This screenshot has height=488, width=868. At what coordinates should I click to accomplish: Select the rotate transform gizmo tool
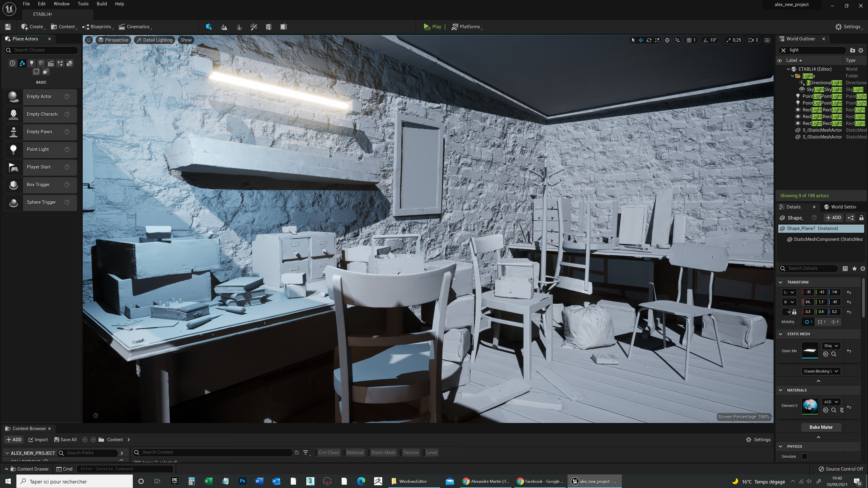[x=649, y=40]
